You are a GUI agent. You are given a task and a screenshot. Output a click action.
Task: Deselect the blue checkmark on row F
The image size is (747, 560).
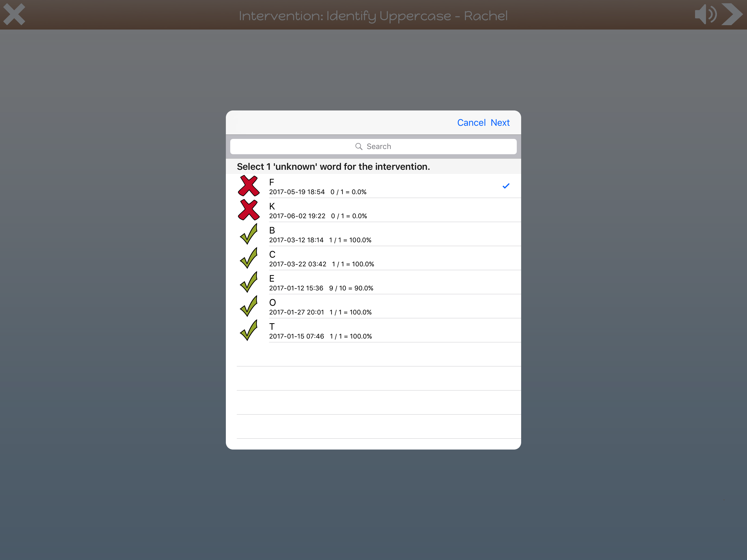[506, 186]
